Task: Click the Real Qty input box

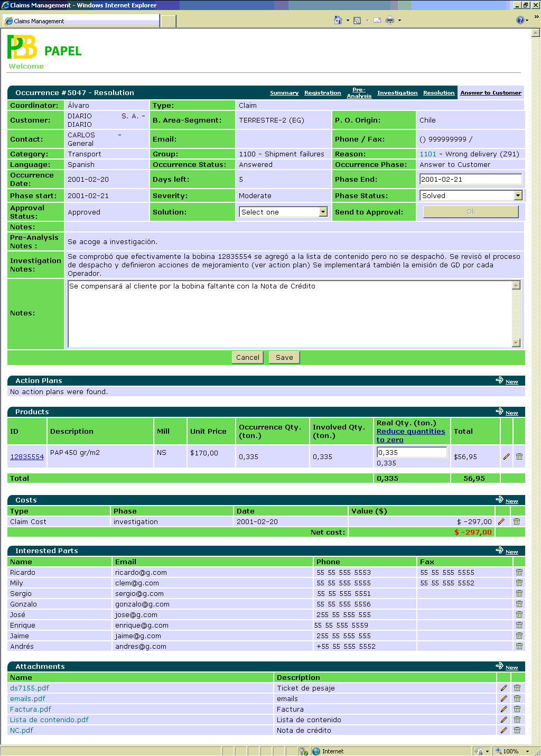Action: click(x=412, y=452)
